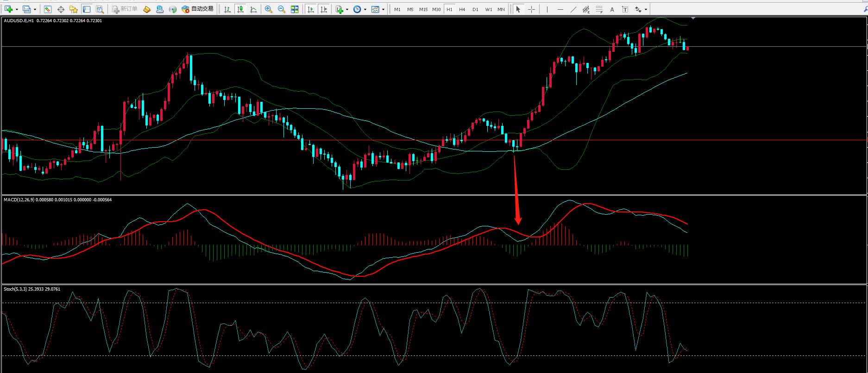
Task: Select the horizontal line drawing tool
Action: pos(560,9)
